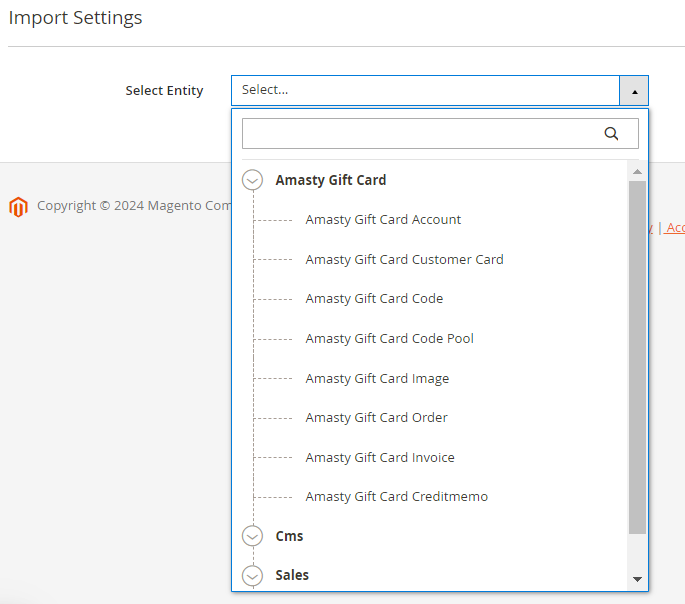This screenshot has width=685, height=604.
Task: Select Amasty Gift Card Invoice
Action: click(380, 457)
